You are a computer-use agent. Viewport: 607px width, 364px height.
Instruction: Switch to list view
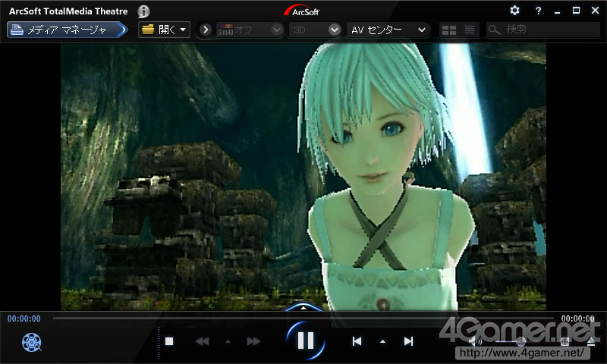[x=470, y=30]
